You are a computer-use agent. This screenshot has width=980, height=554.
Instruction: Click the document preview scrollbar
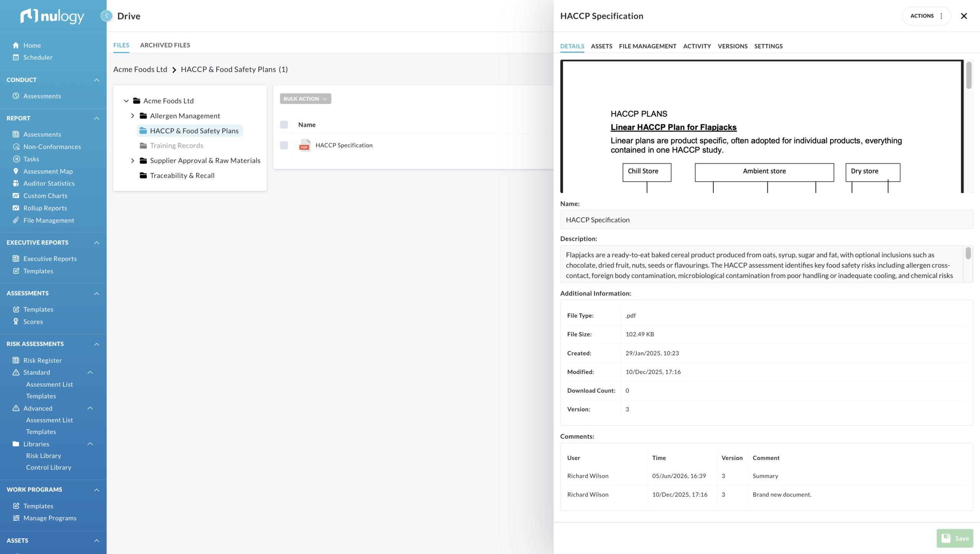pos(969,75)
